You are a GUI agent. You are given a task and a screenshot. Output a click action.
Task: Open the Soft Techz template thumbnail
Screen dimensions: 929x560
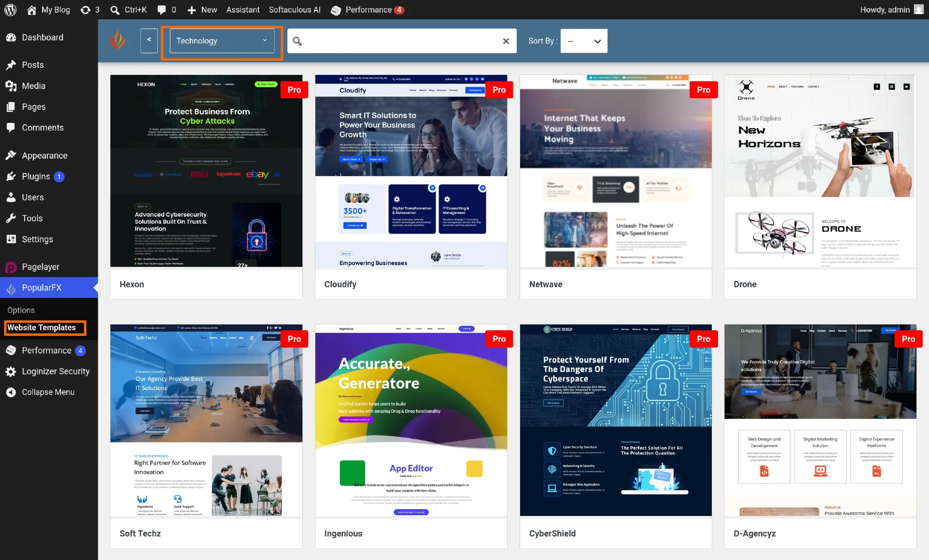click(207, 420)
